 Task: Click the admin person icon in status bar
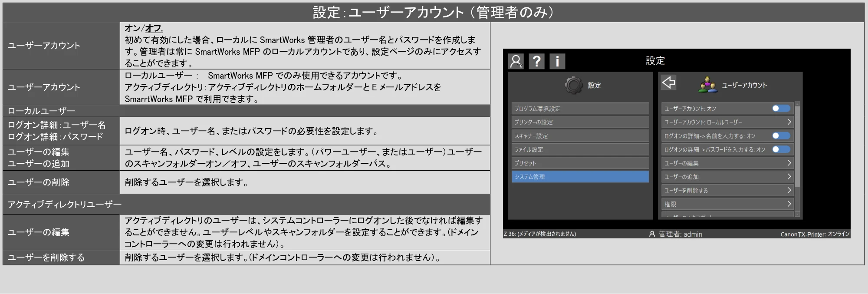652,234
